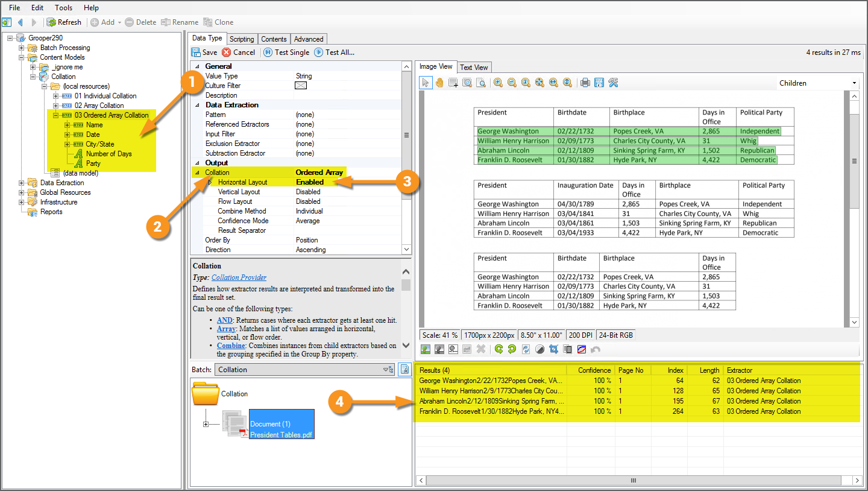Viewport: 868px width, 491px height.
Task: Open the Tools menu
Action: coord(63,8)
